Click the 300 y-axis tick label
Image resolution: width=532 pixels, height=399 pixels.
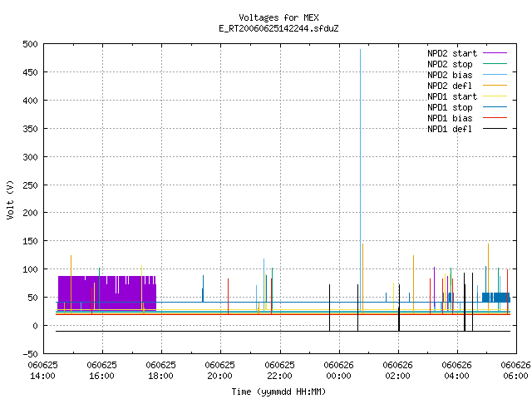[30, 157]
